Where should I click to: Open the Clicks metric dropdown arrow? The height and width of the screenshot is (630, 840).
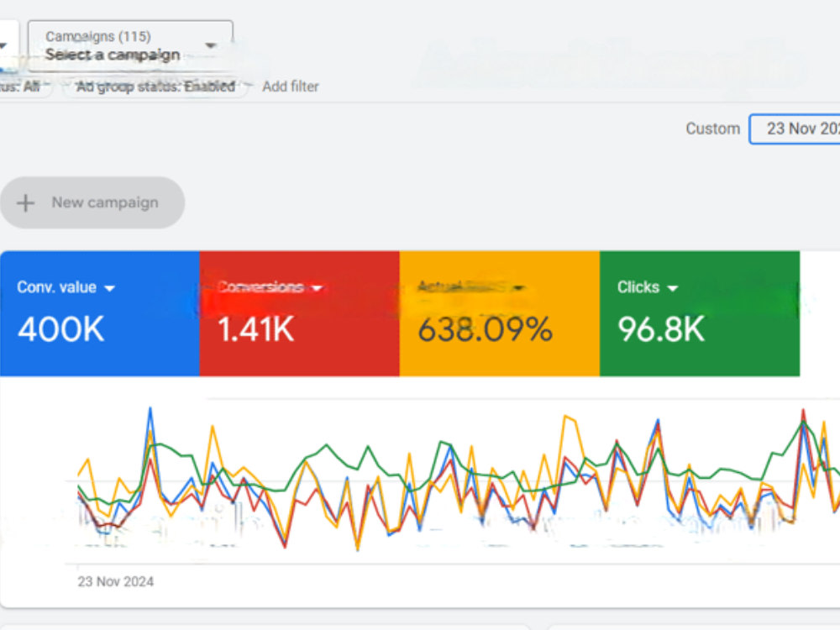[x=672, y=288]
